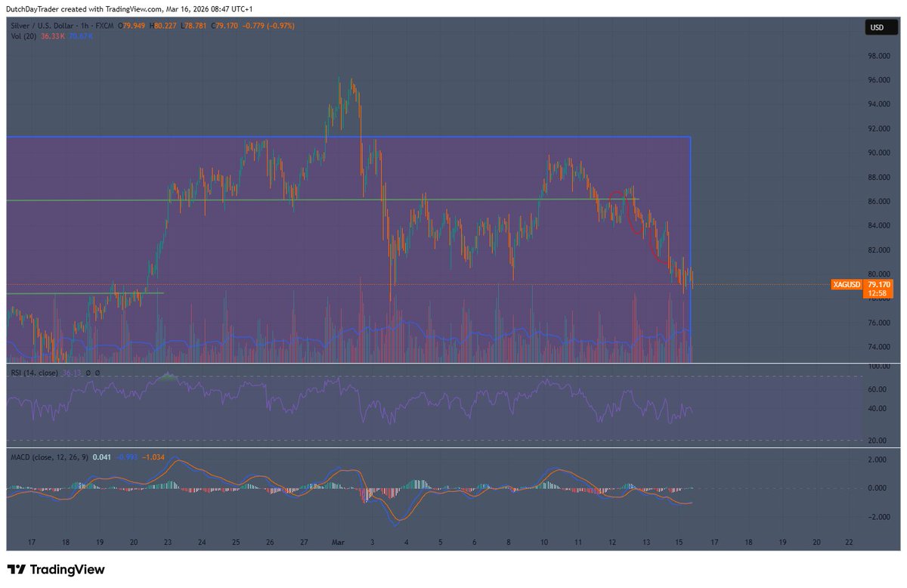Expand the FXCM exchange label in the legend
This screenshot has height=588, width=907.
(x=104, y=25)
